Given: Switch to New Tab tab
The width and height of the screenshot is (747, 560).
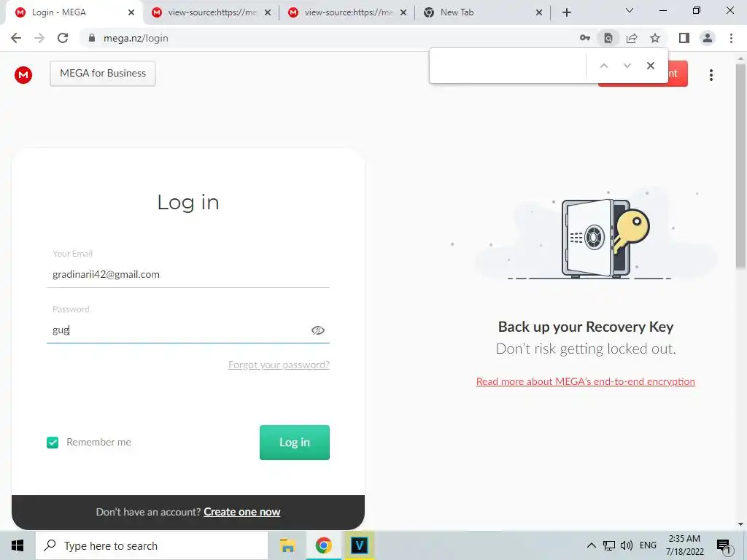Looking at the screenshot, I should point(483,12).
